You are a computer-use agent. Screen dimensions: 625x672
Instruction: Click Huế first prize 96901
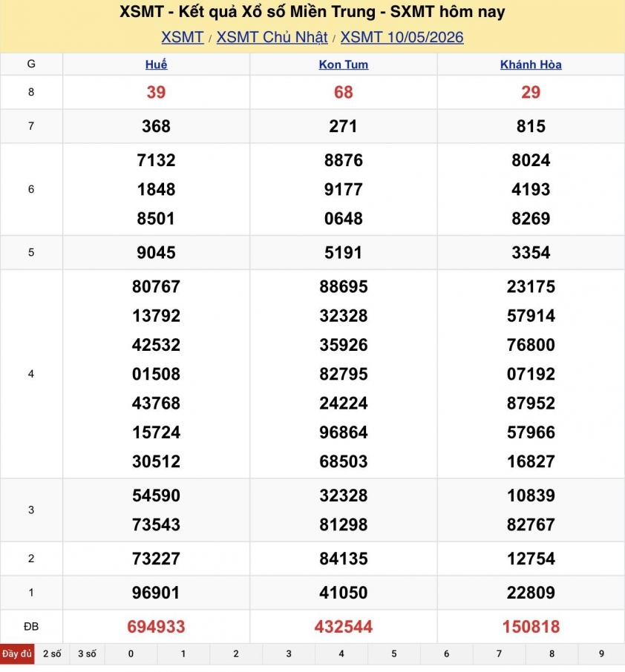[x=156, y=593]
